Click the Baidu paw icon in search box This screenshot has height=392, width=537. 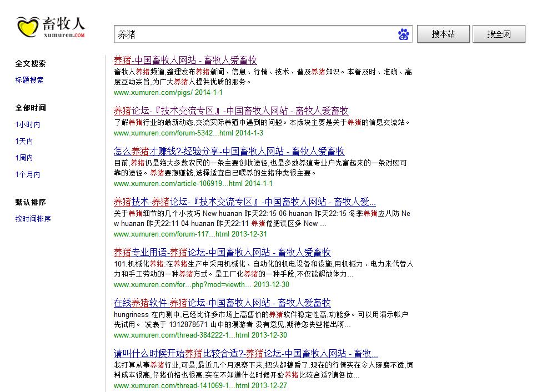403,34
